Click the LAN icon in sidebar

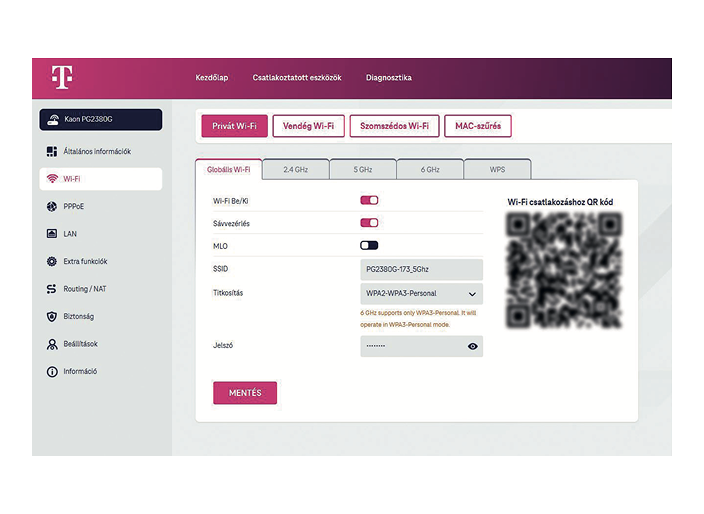(52, 234)
